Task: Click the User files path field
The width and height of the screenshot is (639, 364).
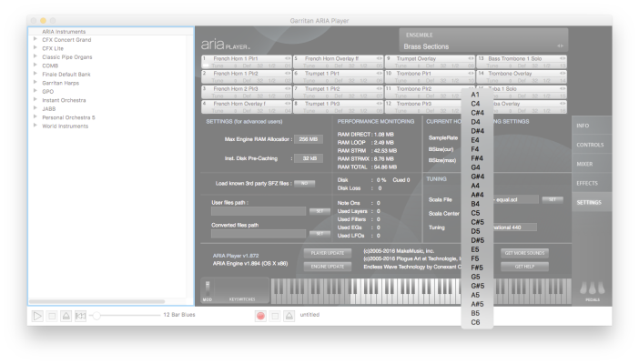Action: point(259,211)
